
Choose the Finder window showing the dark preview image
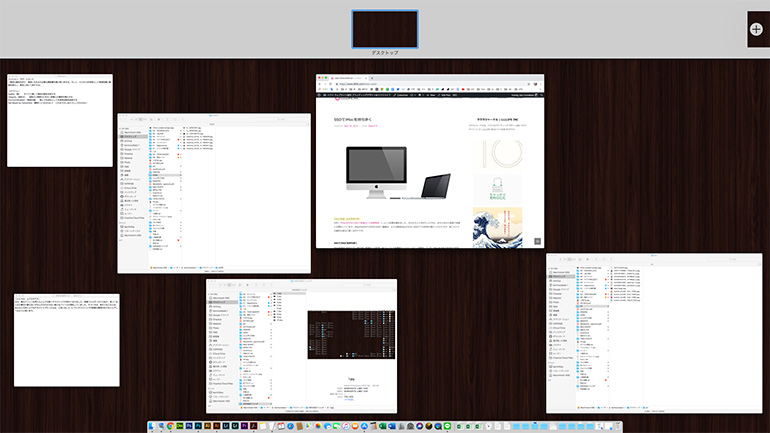coord(301,345)
